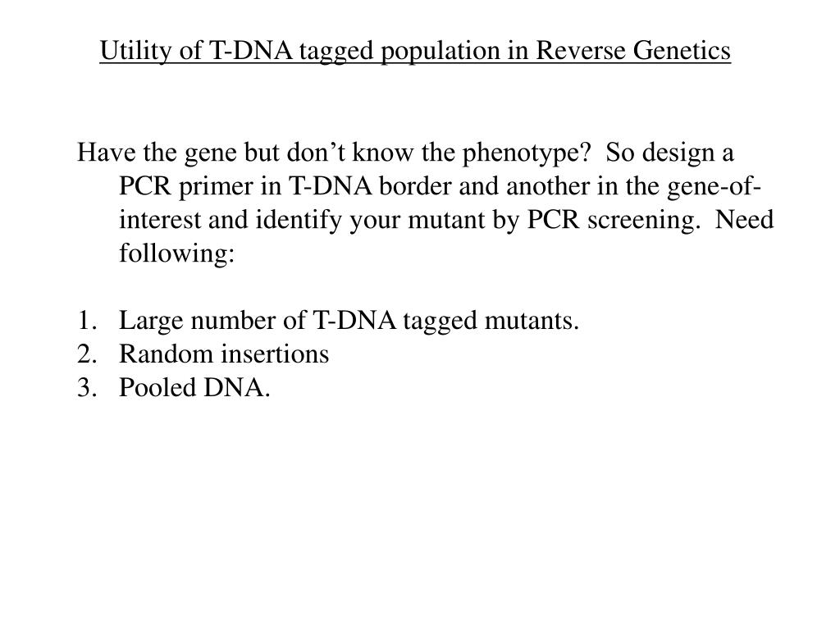Viewport: 840px width, 630px height.
Task: Select the 'Pooled DNA.' list item
Action: point(194,387)
